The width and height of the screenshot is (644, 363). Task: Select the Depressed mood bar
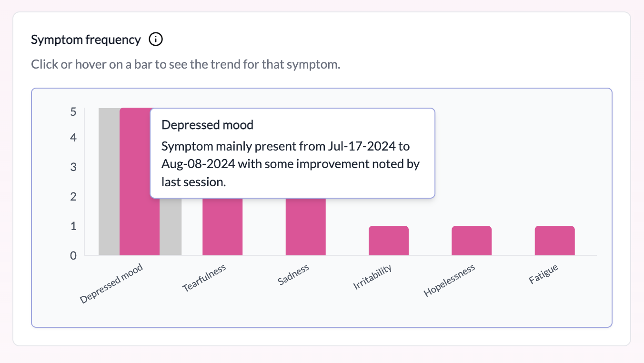click(140, 229)
